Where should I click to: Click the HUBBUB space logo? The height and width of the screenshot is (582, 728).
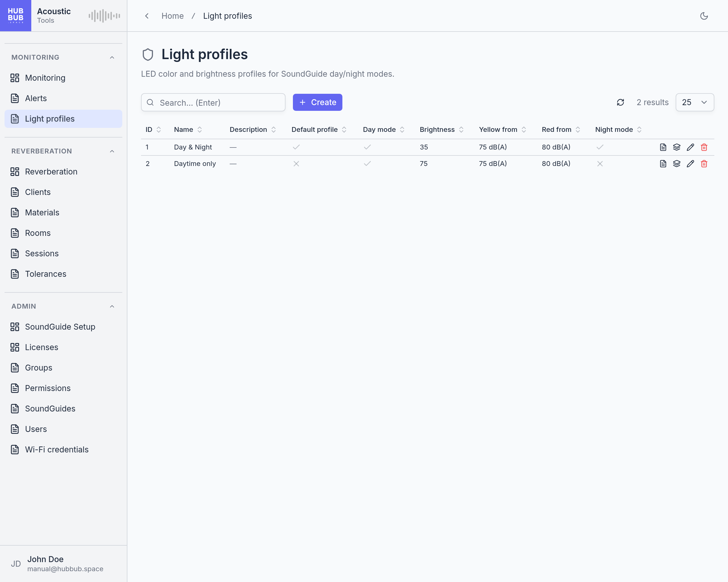pyautogui.click(x=16, y=16)
